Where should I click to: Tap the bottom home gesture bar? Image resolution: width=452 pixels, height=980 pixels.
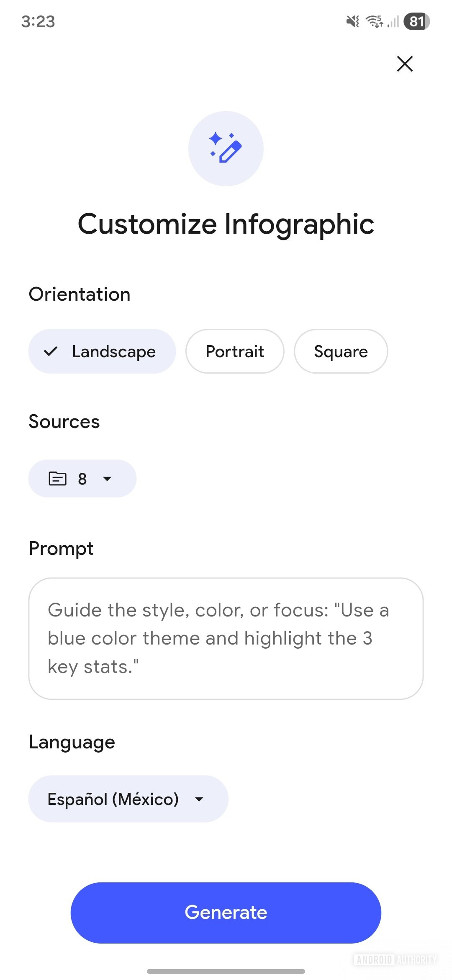226,971
